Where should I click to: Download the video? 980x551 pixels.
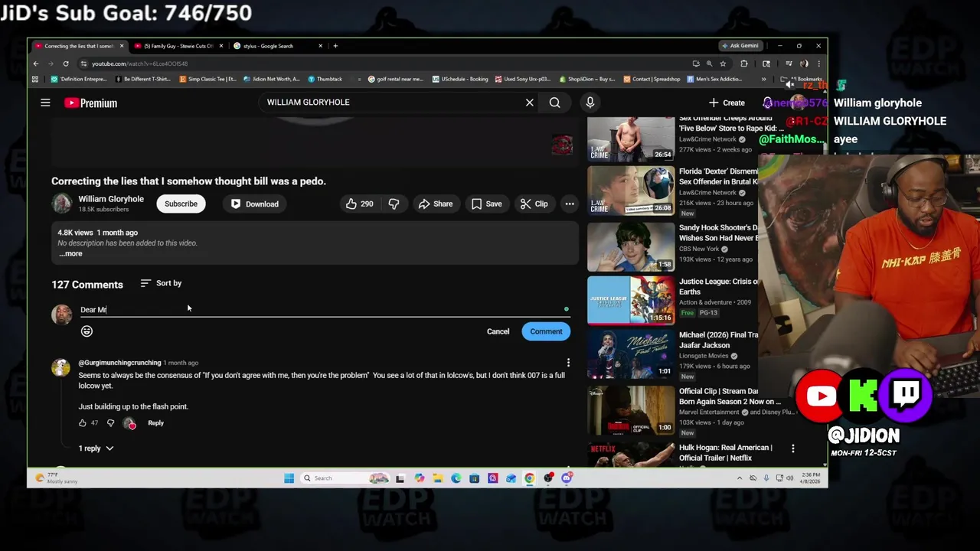pos(255,204)
